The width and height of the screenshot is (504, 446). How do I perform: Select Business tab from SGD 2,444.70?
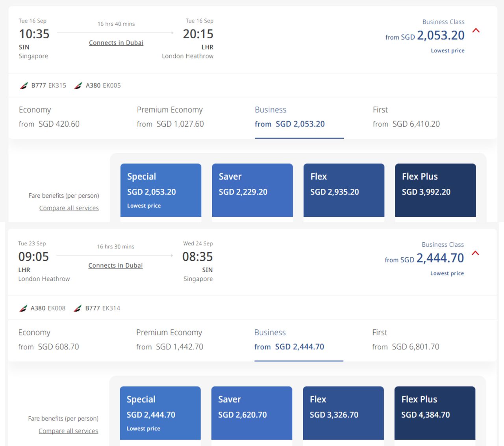(x=299, y=341)
